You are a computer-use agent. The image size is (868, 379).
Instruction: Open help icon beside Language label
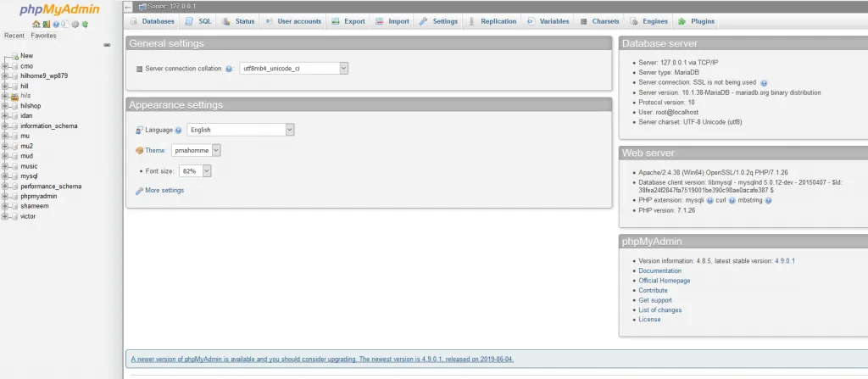click(178, 131)
